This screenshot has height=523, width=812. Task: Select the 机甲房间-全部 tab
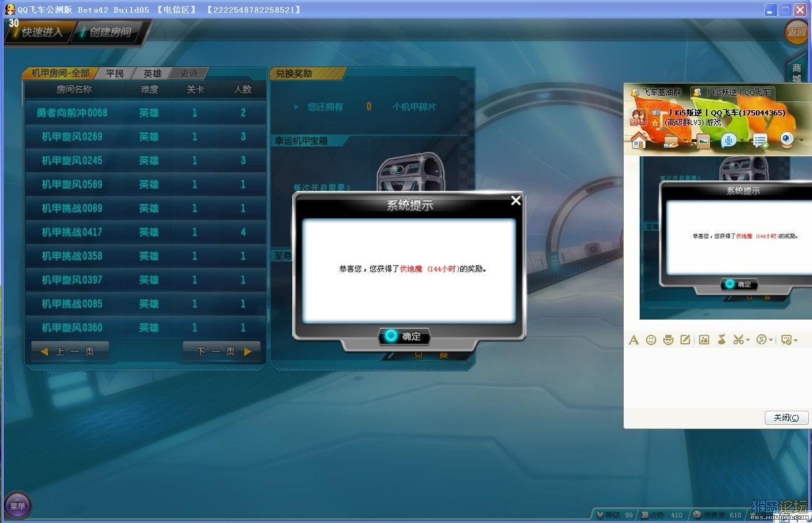pyautogui.click(x=59, y=73)
